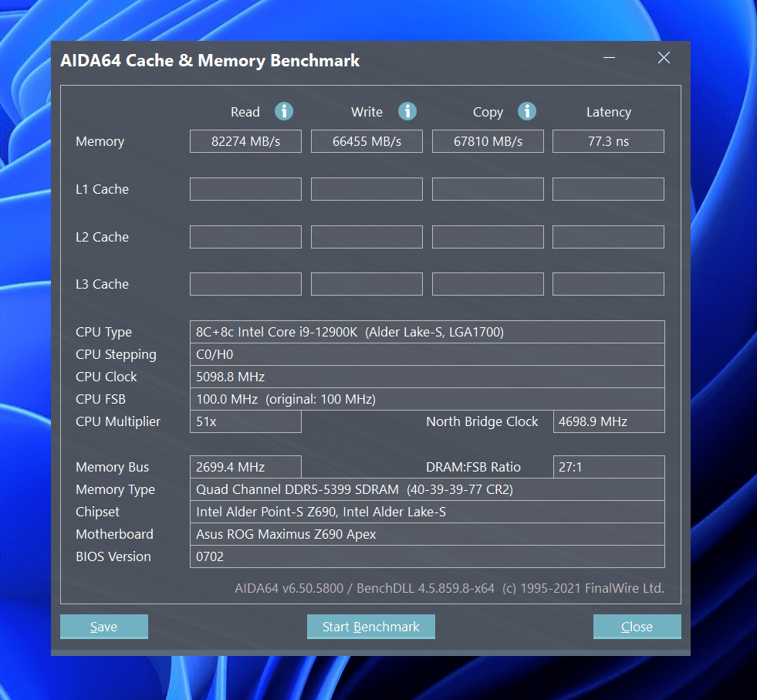Screen dimensions: 757x700
Task: Click the empty L2 Cache Latency field
Action: click(608, 237)
